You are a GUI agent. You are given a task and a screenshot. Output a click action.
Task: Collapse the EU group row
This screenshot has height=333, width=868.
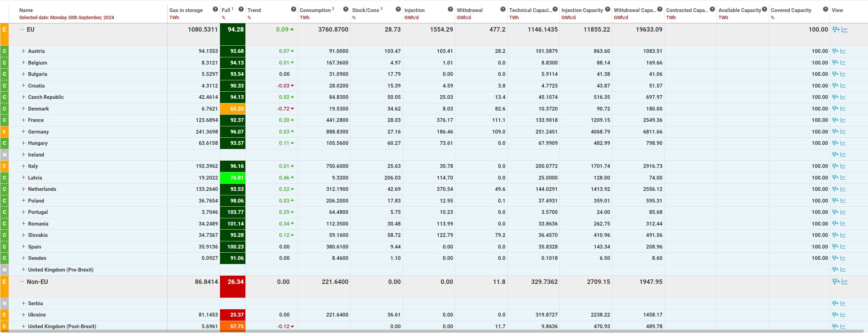22,30
